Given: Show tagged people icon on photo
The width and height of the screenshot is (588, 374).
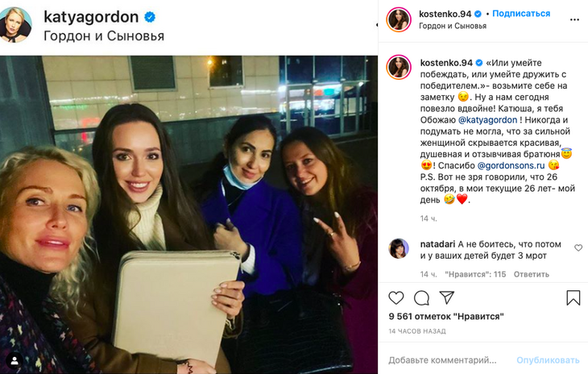Looking at the screenshot, I should click(14, 361).
